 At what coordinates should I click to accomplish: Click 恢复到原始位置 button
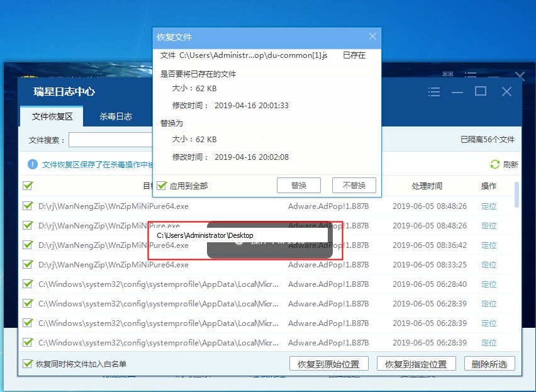click(x=329, y=364)
